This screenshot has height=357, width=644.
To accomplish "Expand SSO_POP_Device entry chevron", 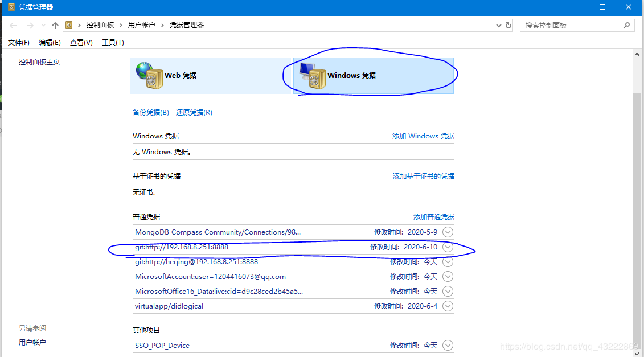I will (x=448, y=346).
